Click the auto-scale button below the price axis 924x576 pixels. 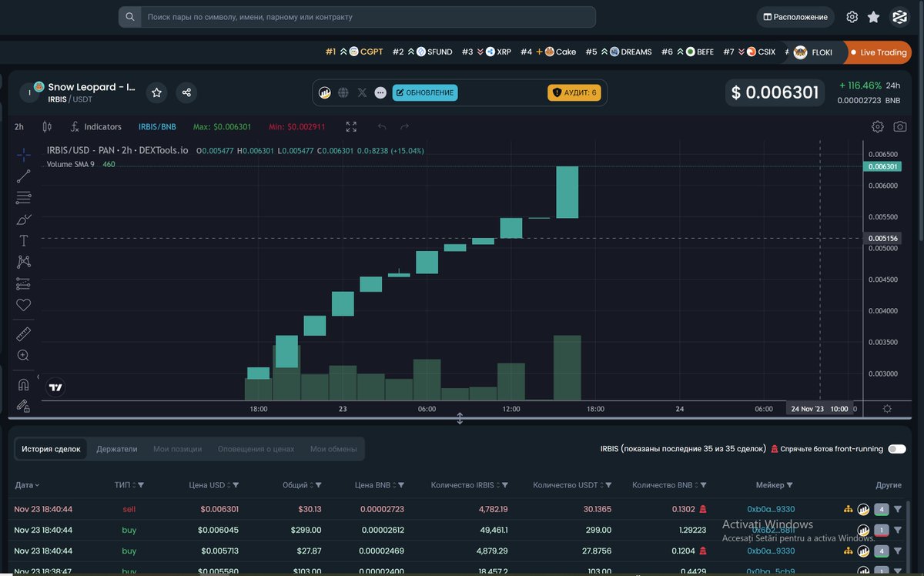(887, 409)
